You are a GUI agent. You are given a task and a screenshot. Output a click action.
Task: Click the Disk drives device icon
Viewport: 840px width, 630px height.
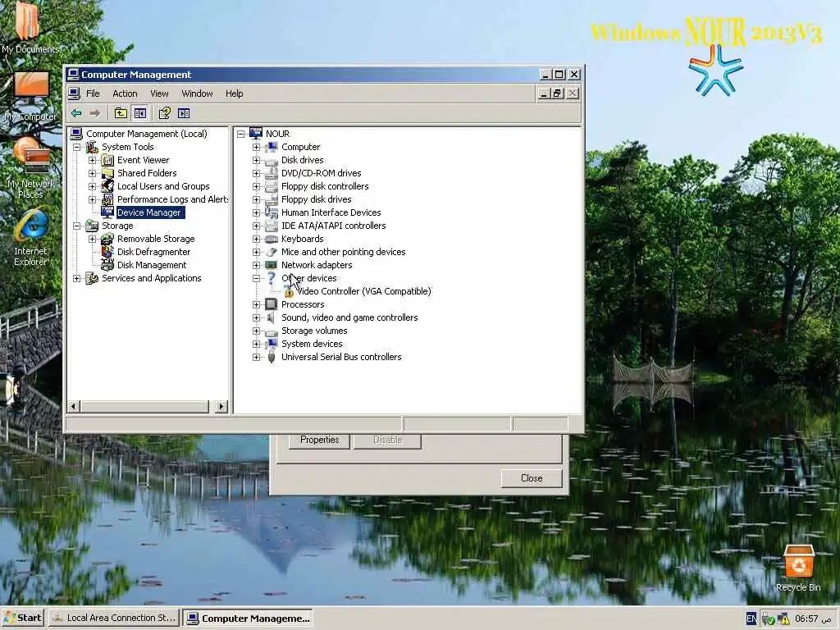pos(272,160)
